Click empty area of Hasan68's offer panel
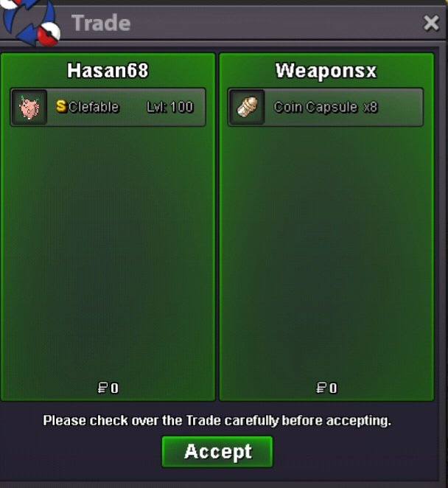 tap(108, 249)
